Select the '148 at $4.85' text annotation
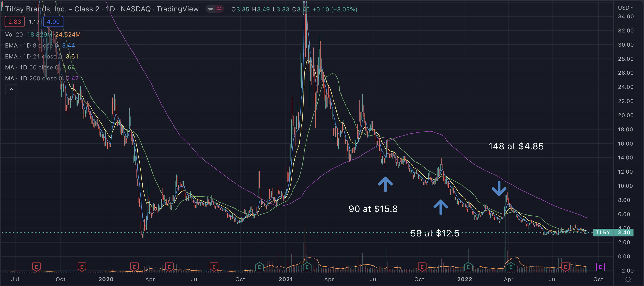Image resolution: width=644 pixels, height=286 pixels. pyautogui.click(x=516, y=146)
